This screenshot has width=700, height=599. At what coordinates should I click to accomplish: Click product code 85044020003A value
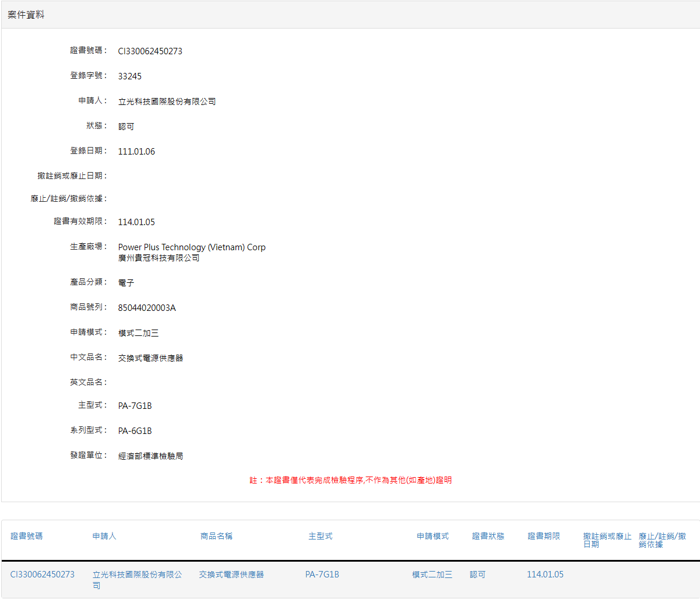coord(147,308)
